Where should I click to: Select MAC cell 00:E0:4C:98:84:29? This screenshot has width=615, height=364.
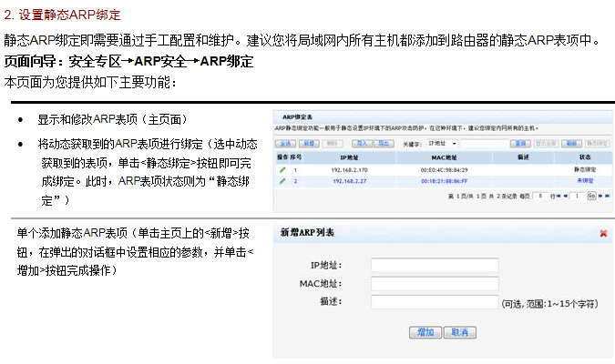pos(444,170)
